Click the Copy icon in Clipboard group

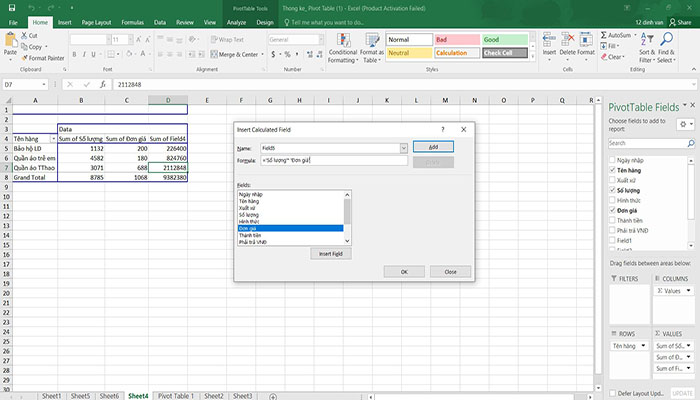point(25,46)
